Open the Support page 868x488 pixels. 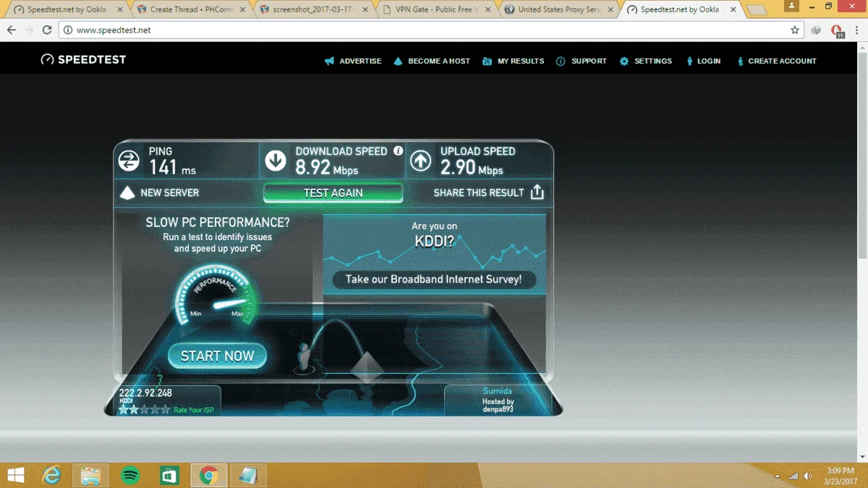[582, 61]
